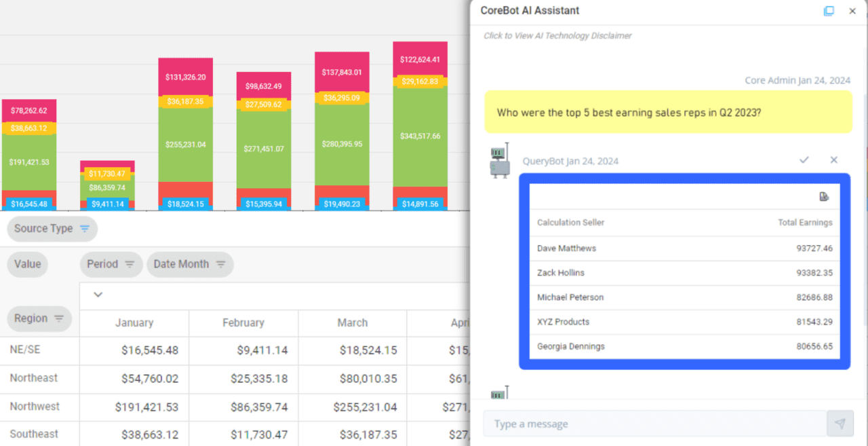
Task: Approve the QueryBot response with the checkmark
Action: click(804, 160)
